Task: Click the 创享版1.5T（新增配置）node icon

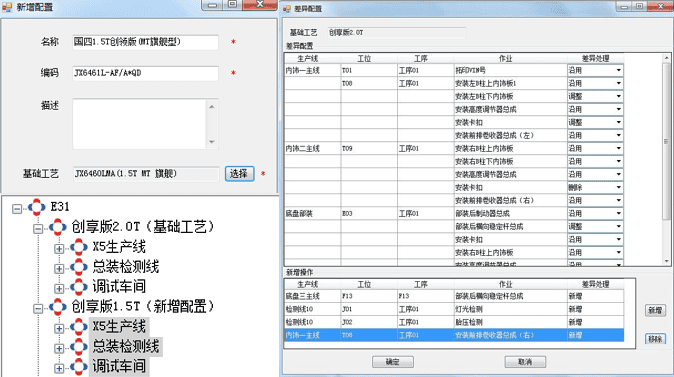Action: [58, 307]
